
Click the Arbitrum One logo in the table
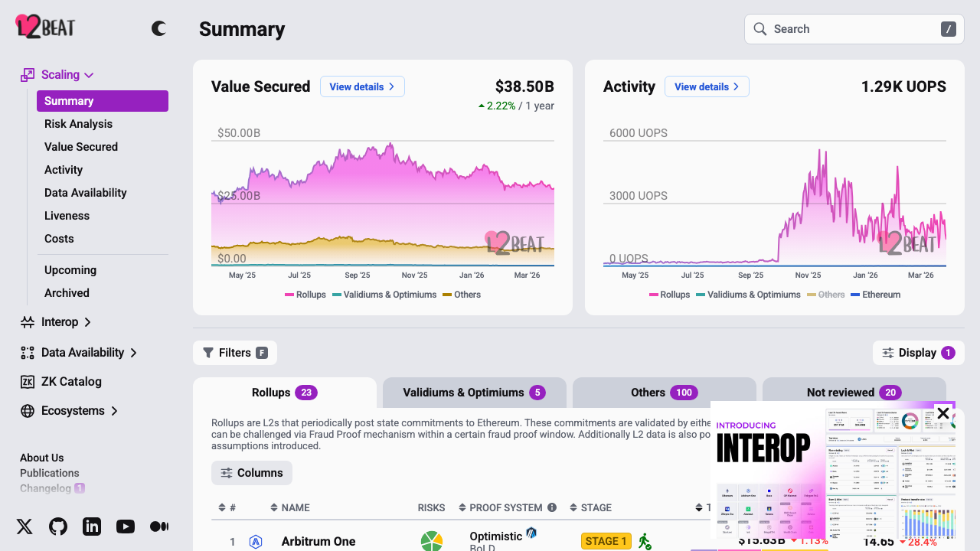[x=256, y=541]
